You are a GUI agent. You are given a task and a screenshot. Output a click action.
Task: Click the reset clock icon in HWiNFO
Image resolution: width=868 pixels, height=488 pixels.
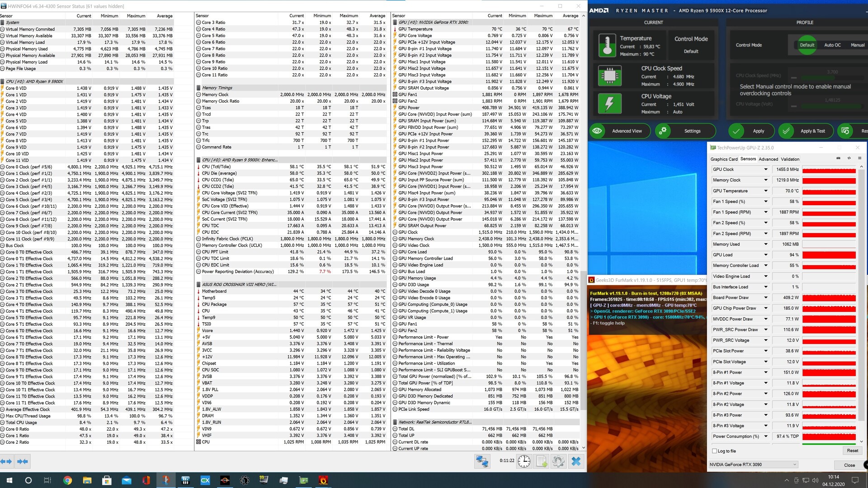(524, 461)
